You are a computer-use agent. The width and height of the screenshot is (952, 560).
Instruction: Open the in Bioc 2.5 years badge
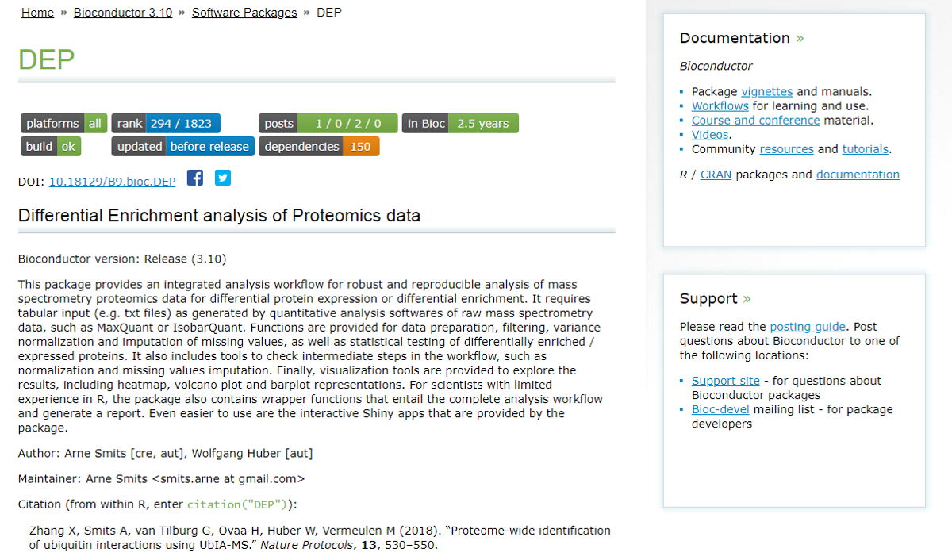tap(460, 123)
